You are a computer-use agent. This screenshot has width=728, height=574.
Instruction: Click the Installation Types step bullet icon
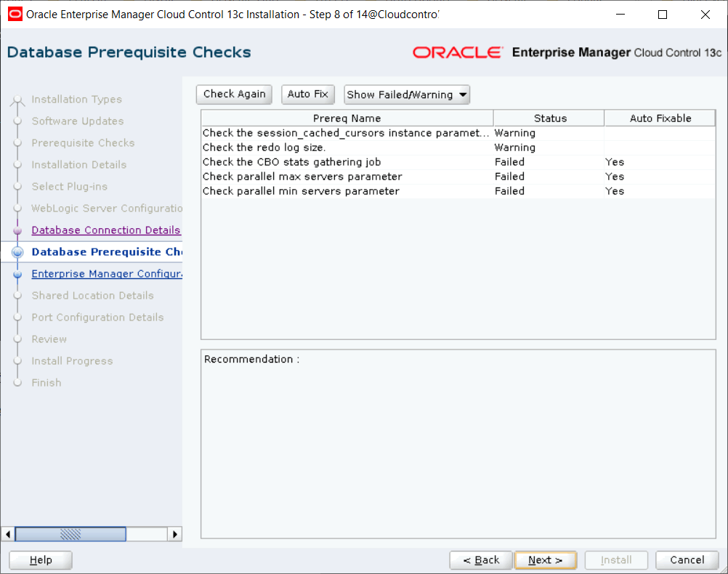17,100
